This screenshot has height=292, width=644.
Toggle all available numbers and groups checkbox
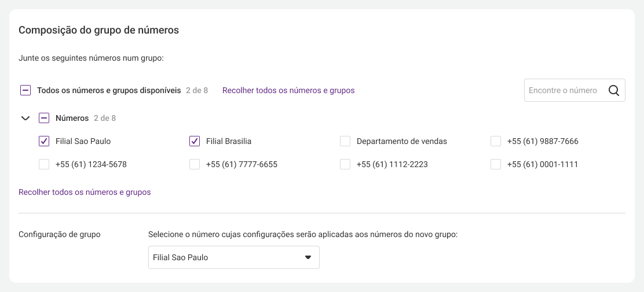click(x=25, y=90)
